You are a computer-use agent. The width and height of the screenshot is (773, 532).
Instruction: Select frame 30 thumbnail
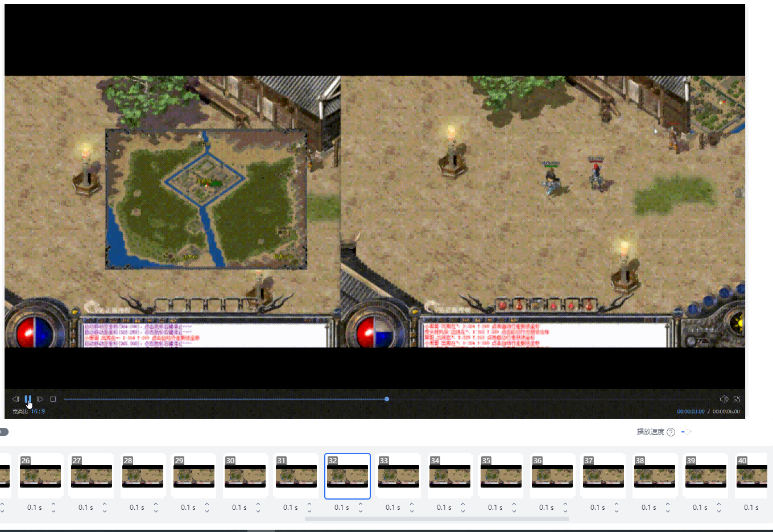click(245, 476)
